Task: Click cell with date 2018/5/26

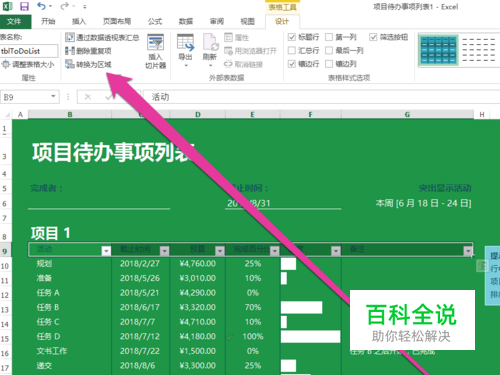Action: click(x=140, y=278)
